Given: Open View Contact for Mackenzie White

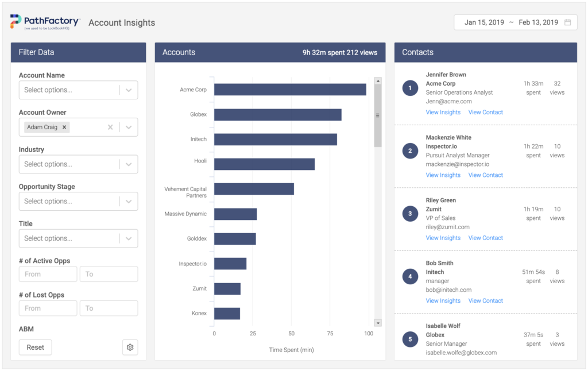Looking at the screenshot, I should pyautogui.click(x=485, y=175).
